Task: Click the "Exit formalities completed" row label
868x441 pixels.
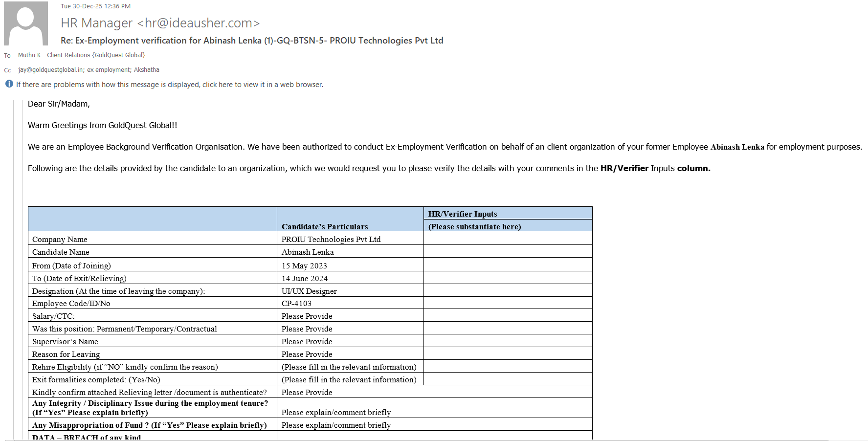Action: click(x=96, y=380)
